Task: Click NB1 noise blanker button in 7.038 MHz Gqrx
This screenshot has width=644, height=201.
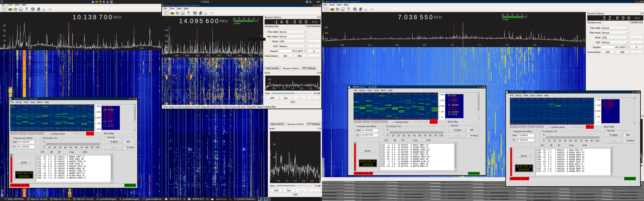Action: coord(608,52)
